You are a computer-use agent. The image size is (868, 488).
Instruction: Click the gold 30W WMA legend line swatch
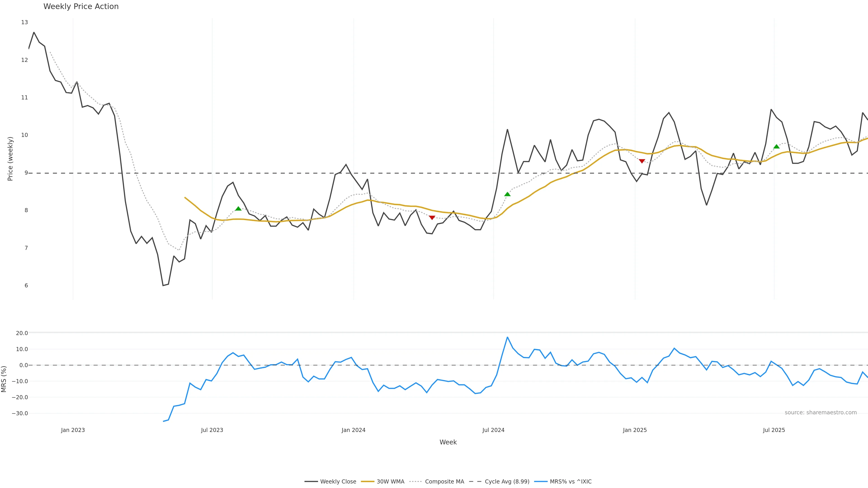pos(368,482)
